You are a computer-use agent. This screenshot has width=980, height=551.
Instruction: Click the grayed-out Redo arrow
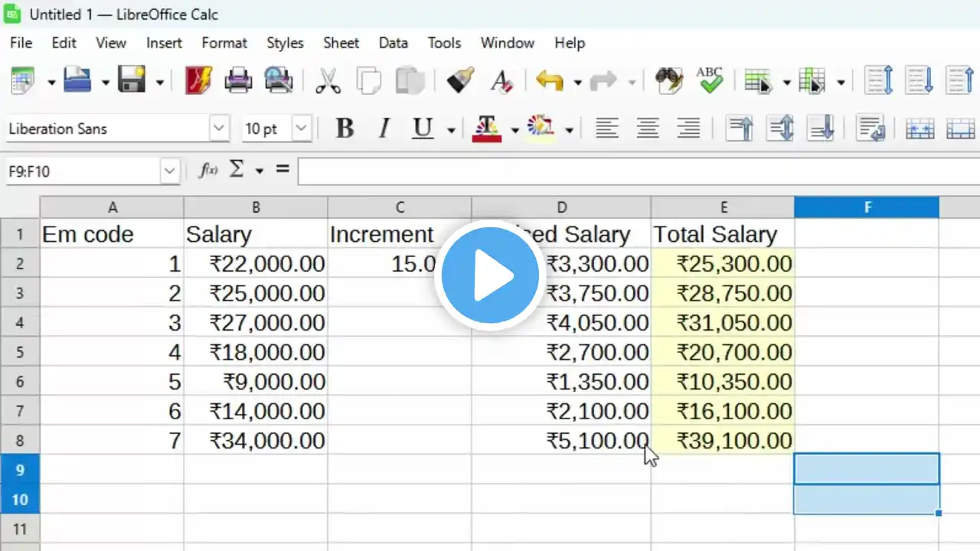click(603, 80)
